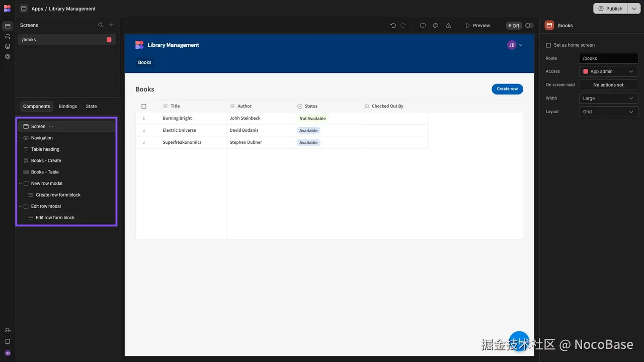Open the theme palette icon in toolbar
Viewport: 644px width, 362px height.
coord(436,26)
